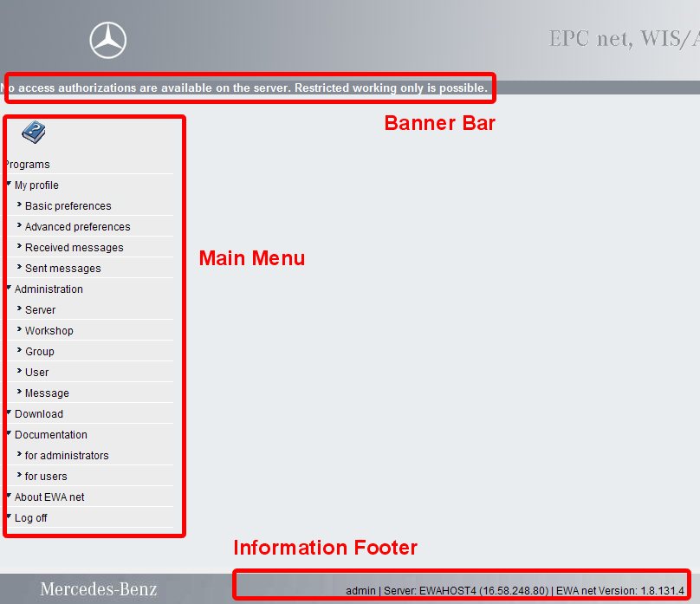
Task: Click the Mercedes-Benz wordmark in footer
Action: [97, 589]
